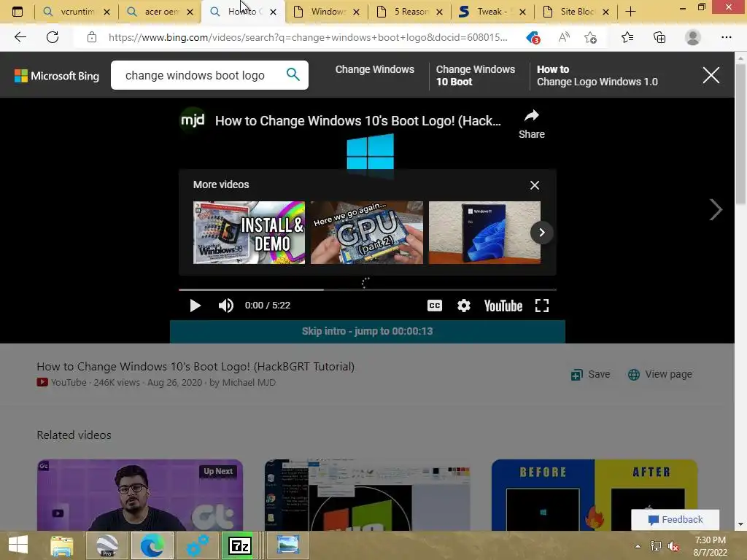
Task: Select How to Change Logo Windows 1.0
Action: (x=597, y=75)
